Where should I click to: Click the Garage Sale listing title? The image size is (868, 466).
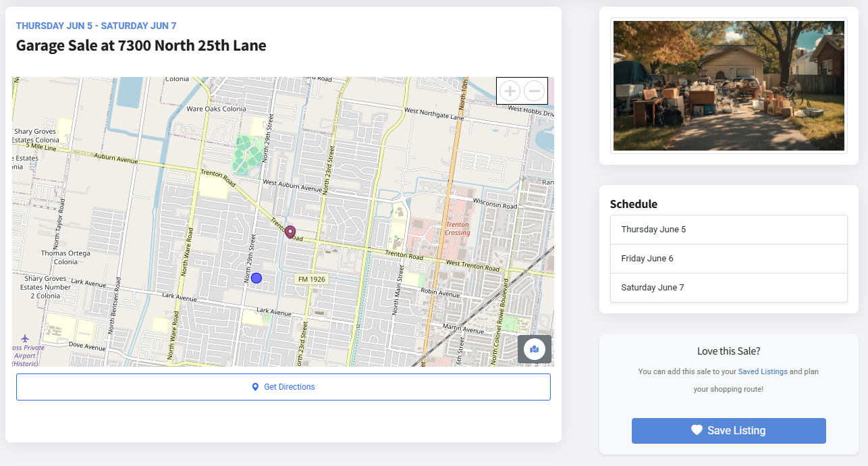point(142,45)
